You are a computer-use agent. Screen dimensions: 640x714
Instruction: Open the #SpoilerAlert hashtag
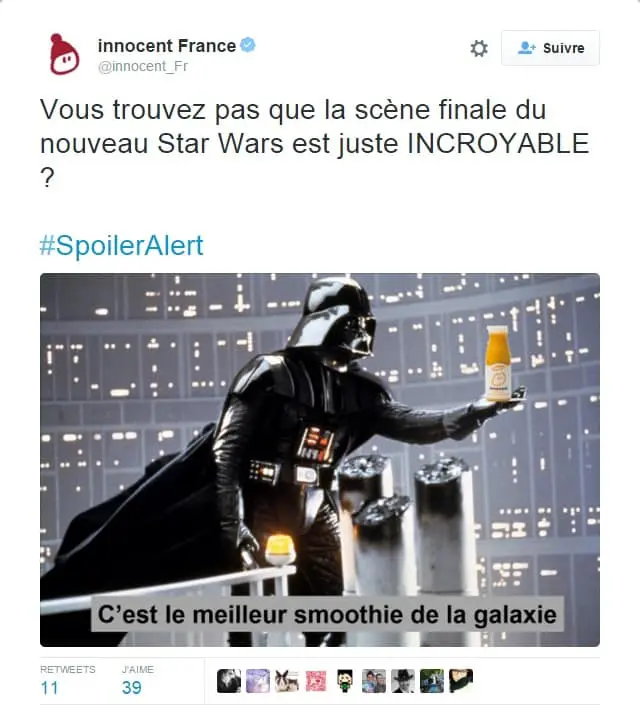click(x=122, y=245)
